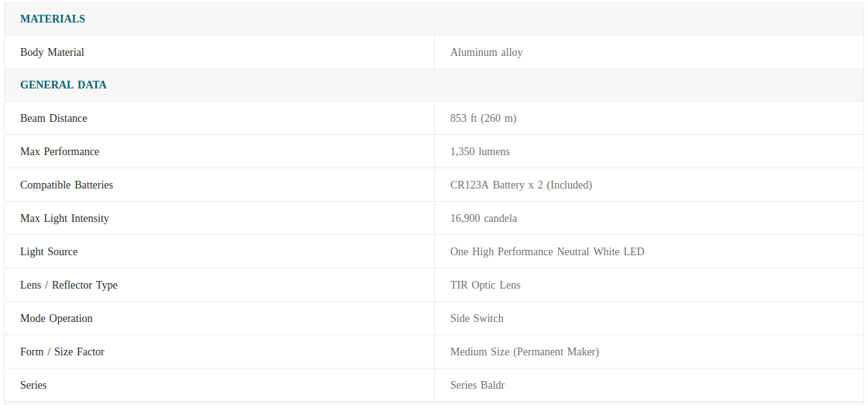
Task: Click the GENERAL DATA section header
Action: tap(63, 85)
